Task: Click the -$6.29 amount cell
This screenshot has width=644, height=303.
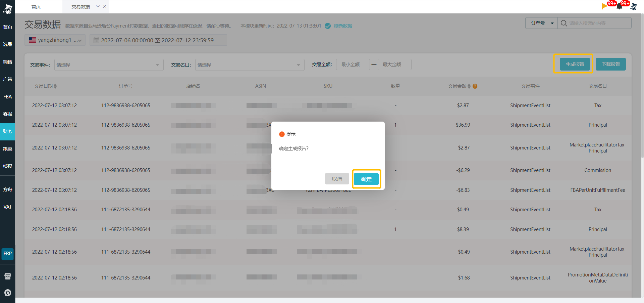Action: [463, 170]
